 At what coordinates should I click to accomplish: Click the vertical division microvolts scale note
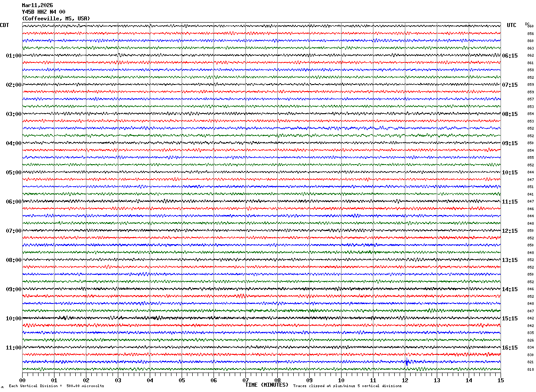56,386
